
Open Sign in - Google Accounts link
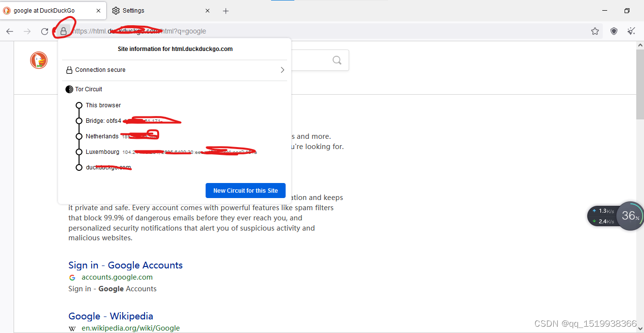[x=126, y=265]
